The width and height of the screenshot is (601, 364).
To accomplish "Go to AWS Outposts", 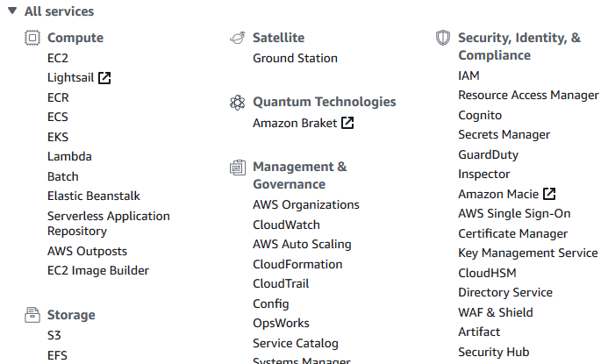I will (x=88, y=251).
